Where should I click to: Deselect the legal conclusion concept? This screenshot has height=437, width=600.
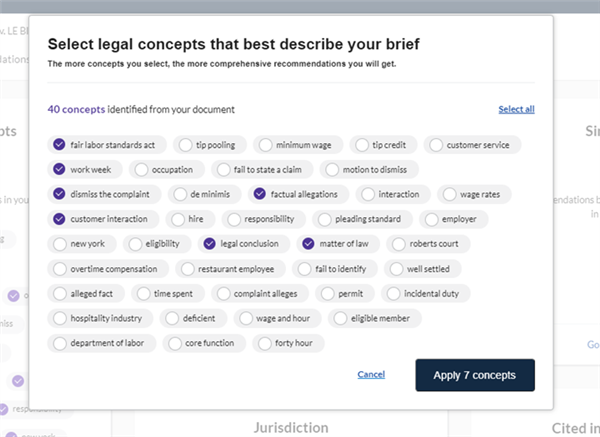(x=244, y=244)
